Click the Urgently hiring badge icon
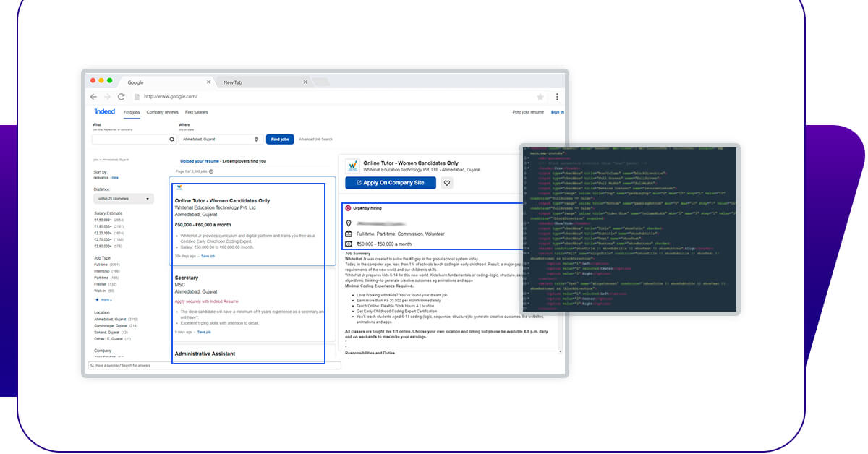This screenshot has width=868, height=454. click(x=348, y=207)
